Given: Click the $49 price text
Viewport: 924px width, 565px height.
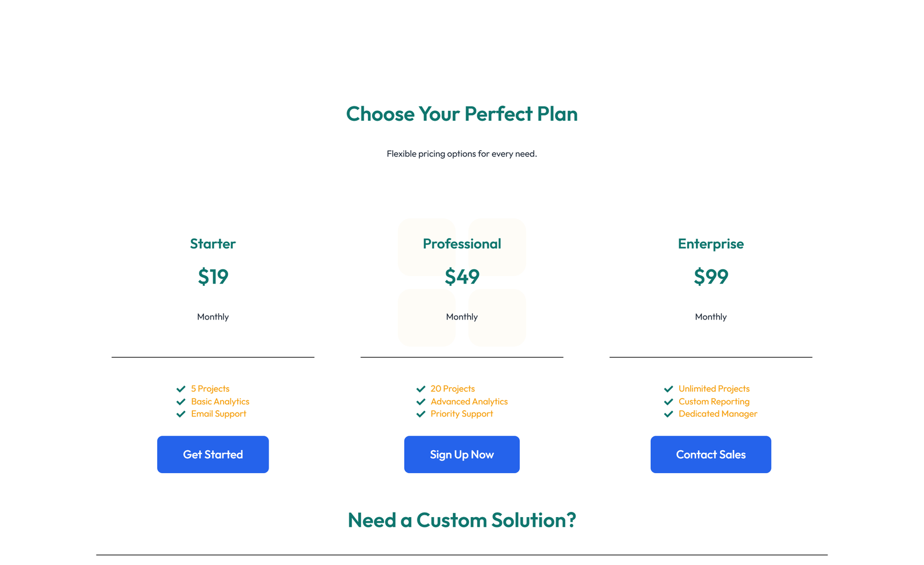Looking at the screenshot, I should (x=461, y=277).
